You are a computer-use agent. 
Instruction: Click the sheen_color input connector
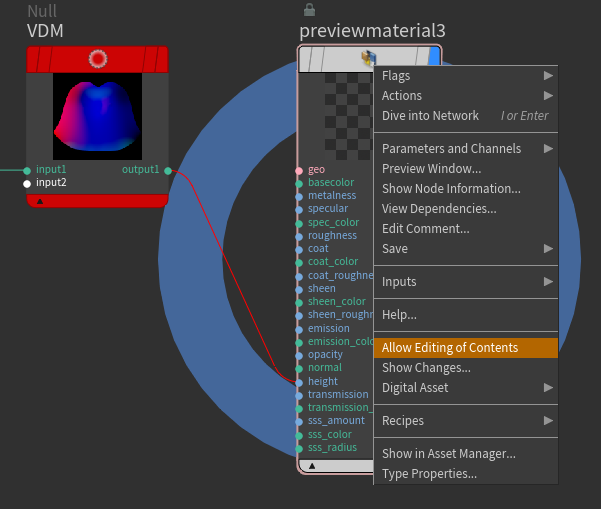tap(299, 302)
